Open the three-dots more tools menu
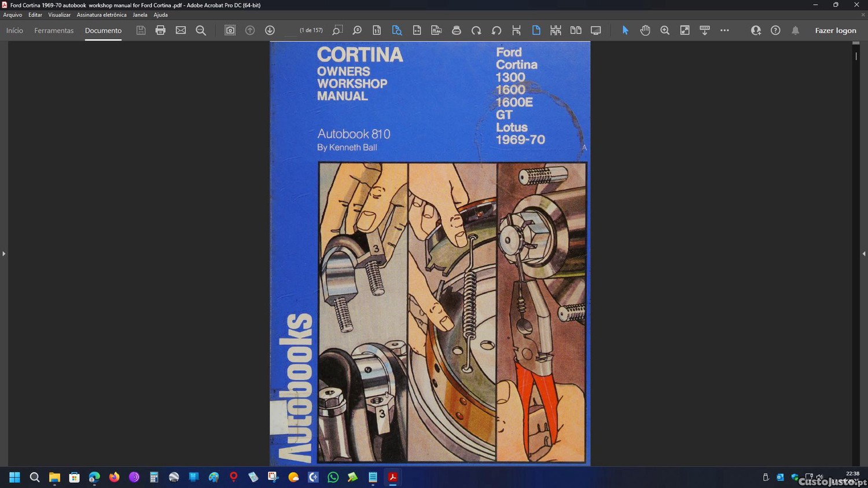Viewport: 868px width, 488px height. click(x=724, y=30)
